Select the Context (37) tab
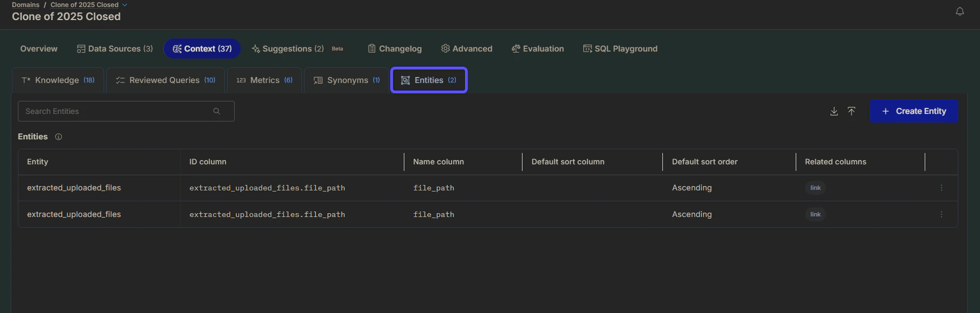Image resolution: width=980 pixels, height=313 pixels. 202,49
